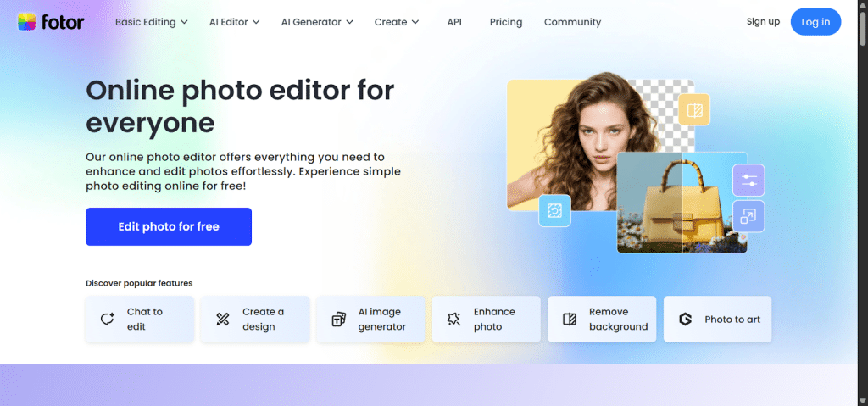868x406 pixels.
Task: Expand the Create menu chevron
Action: coord(415,22)
